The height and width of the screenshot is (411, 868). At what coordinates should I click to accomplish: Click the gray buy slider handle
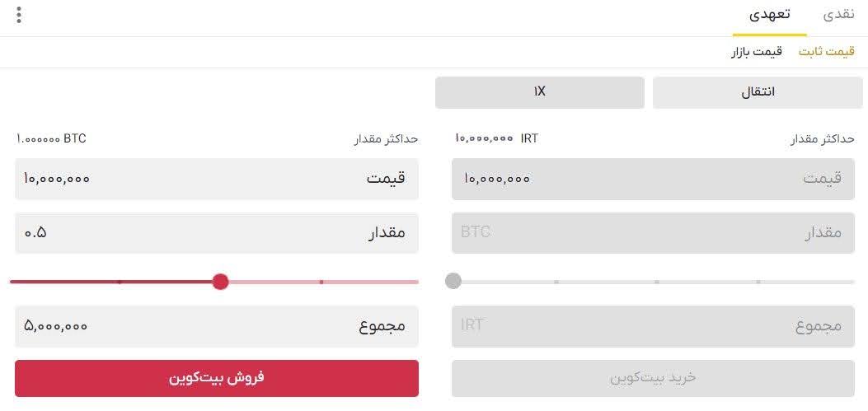click(453, 282)
